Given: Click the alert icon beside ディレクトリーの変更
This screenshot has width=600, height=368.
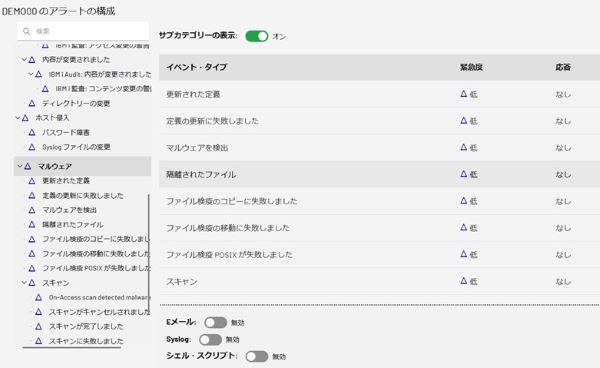Looking at the screenshot, I should (x=32, y=103).
